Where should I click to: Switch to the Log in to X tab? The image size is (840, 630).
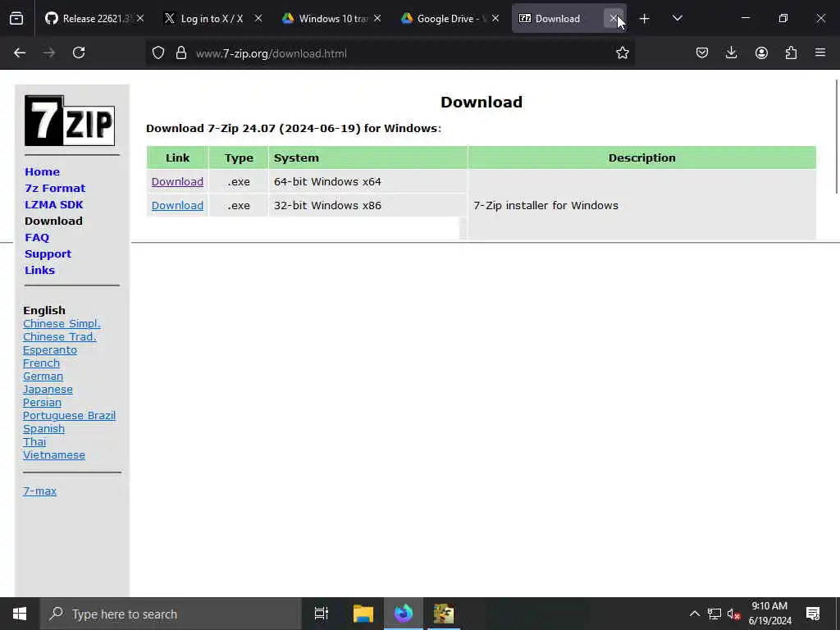213,19
